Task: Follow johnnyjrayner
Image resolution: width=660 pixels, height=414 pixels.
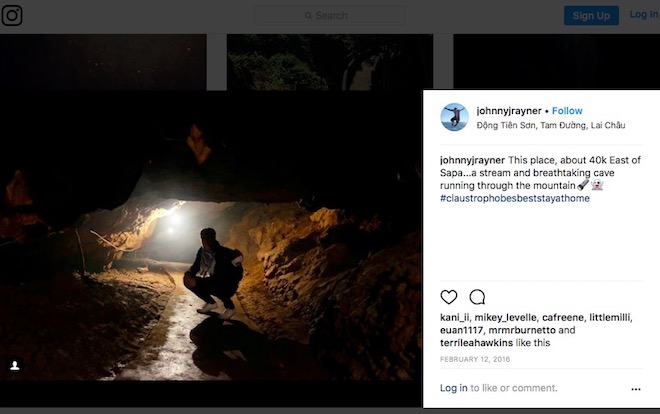Action: [x=567, y=111]
